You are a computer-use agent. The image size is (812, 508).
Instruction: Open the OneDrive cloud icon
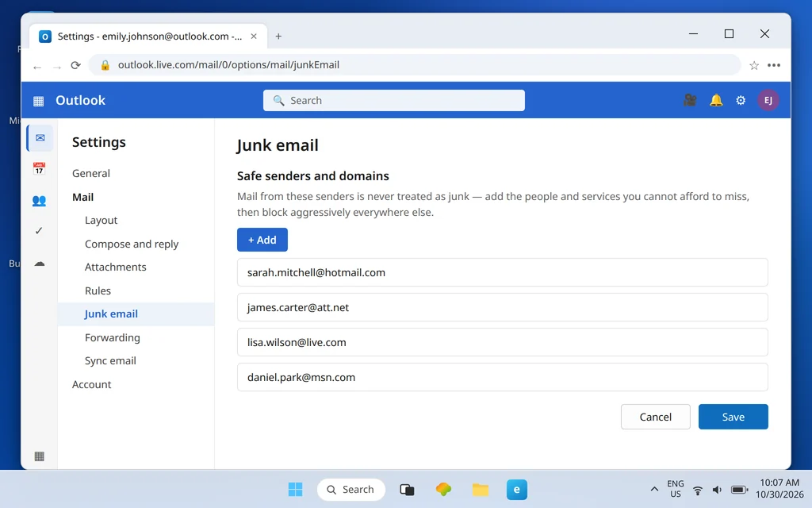coord(40,264)
